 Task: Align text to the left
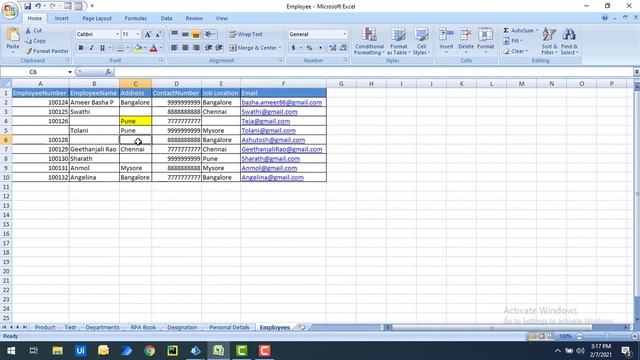click(174, 48)
